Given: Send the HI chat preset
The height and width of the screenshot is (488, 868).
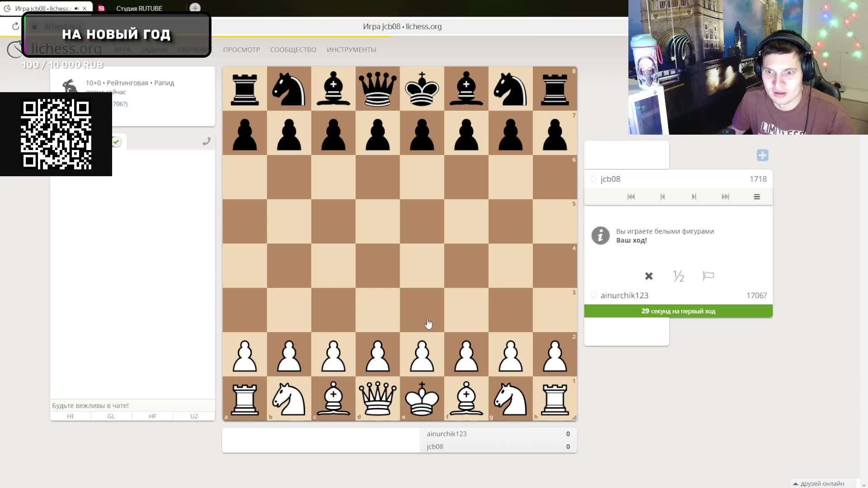Looking at the screenshot, I should pos(70,416).
